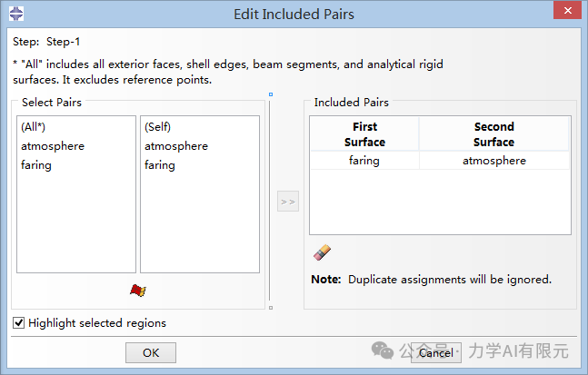Click the atmosphere cell in the Included Pairs table
This screenshot has height=375, width=588.
(x=494, y=161)
